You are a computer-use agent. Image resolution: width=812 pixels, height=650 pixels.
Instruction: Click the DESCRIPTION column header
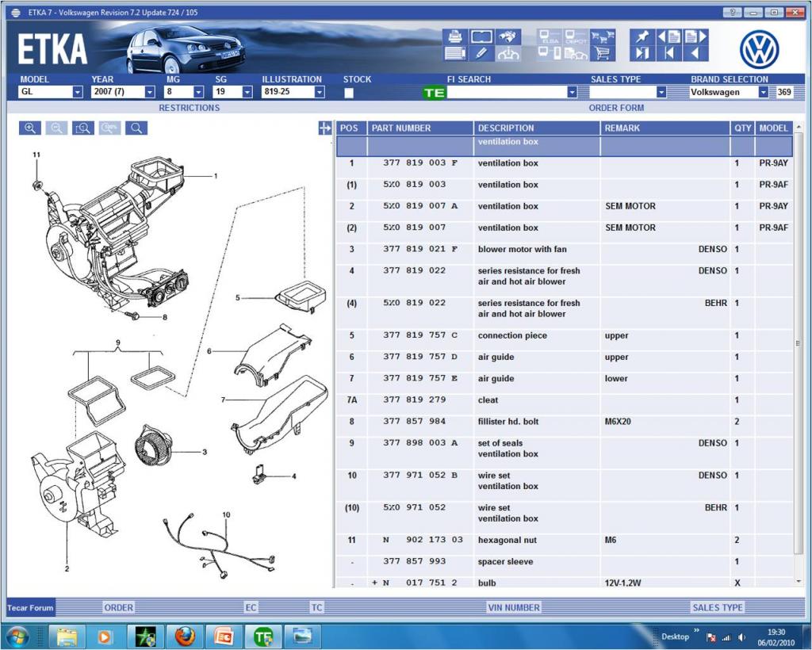(x=537, y=128)
